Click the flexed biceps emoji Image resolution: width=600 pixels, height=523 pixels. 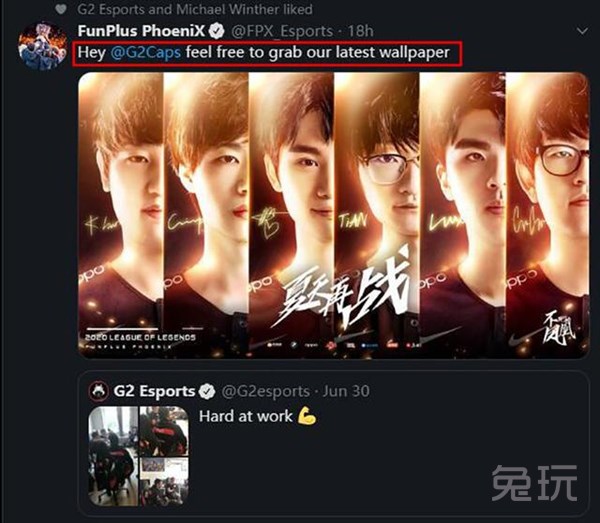(x=307, y=416)
